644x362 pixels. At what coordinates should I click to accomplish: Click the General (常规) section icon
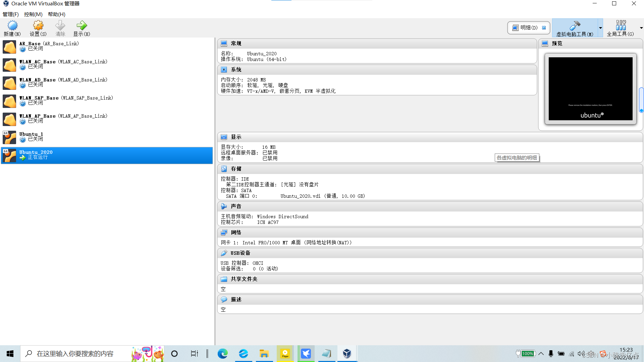(224, 44)
